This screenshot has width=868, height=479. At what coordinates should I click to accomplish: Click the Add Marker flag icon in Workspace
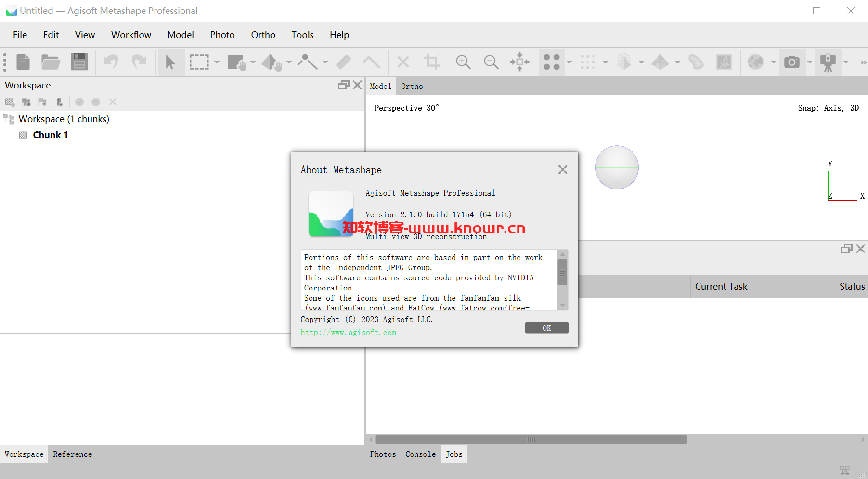(42, 102)
